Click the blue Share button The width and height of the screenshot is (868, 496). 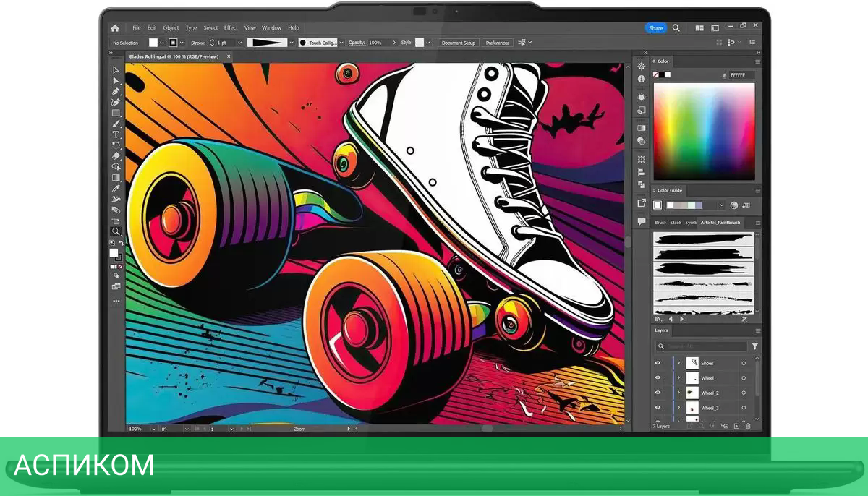[x=655, y=28]
